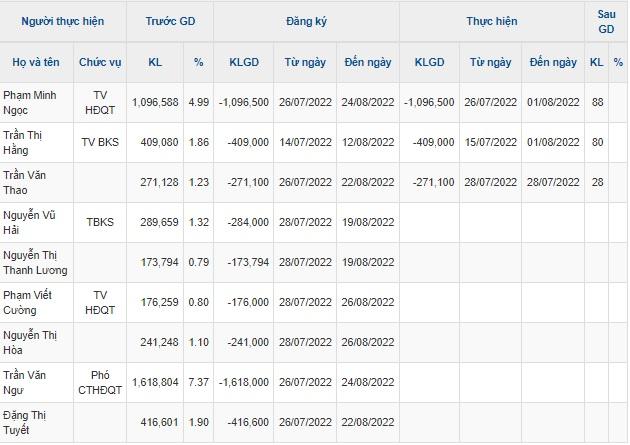Click the "Người thực hiện" header cell
Image resolution: width=630 pixels, height=445 pixels.
(x=64, y=21)
